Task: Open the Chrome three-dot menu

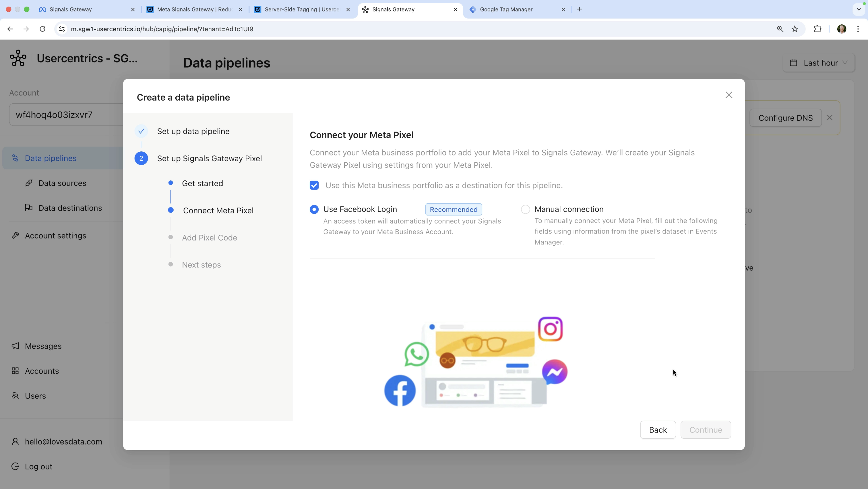Action: click(858, 29)
